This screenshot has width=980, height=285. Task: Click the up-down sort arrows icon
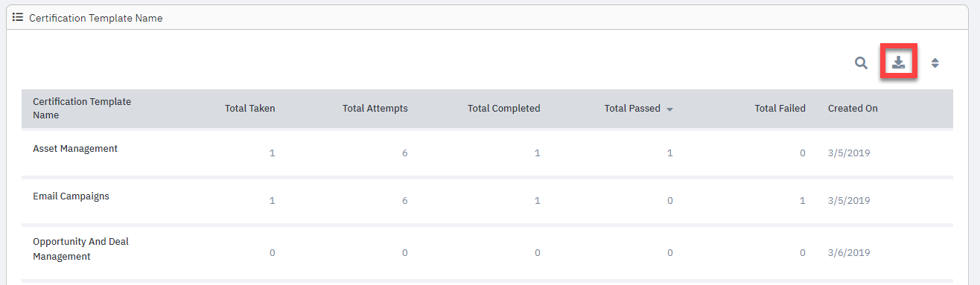coord(935,63)
